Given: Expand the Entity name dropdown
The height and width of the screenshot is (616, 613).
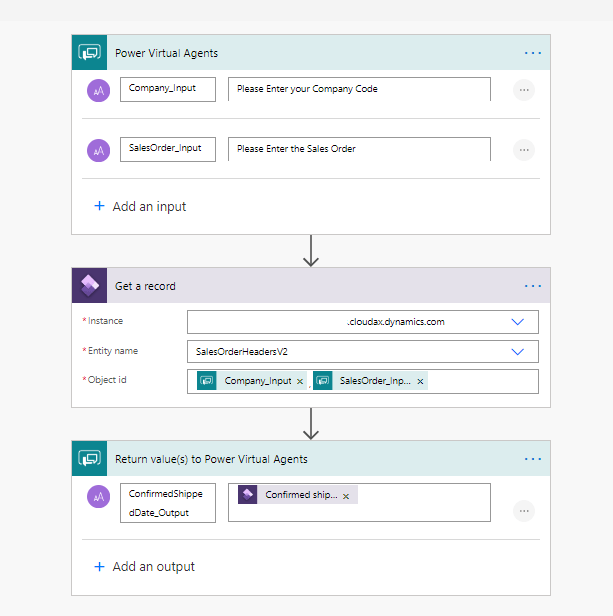Looking at the screenshot, I should point(518,352).
